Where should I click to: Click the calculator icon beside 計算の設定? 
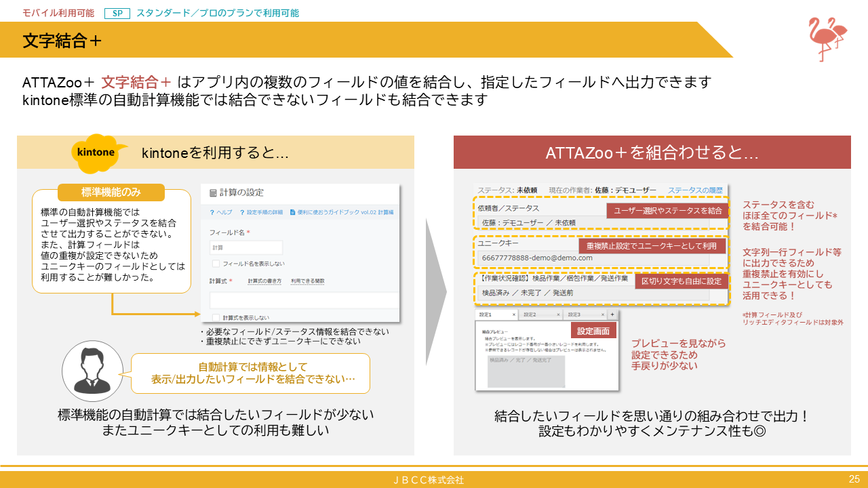pyautogui.click(x=214, y=193)
